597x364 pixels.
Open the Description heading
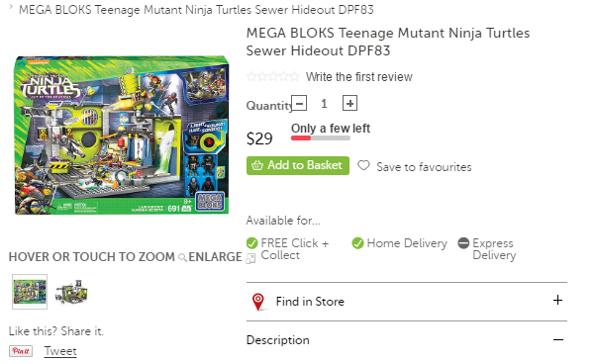point(278,340)
